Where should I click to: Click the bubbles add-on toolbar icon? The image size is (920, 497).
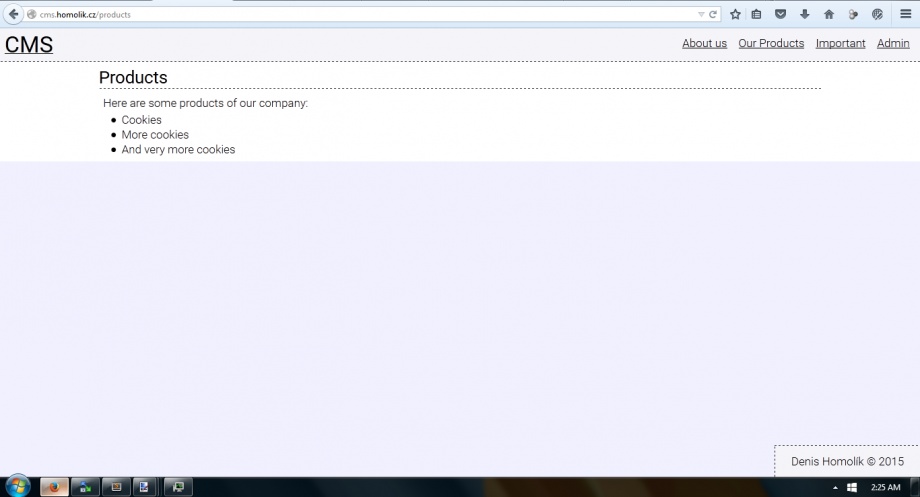(853, 15)
